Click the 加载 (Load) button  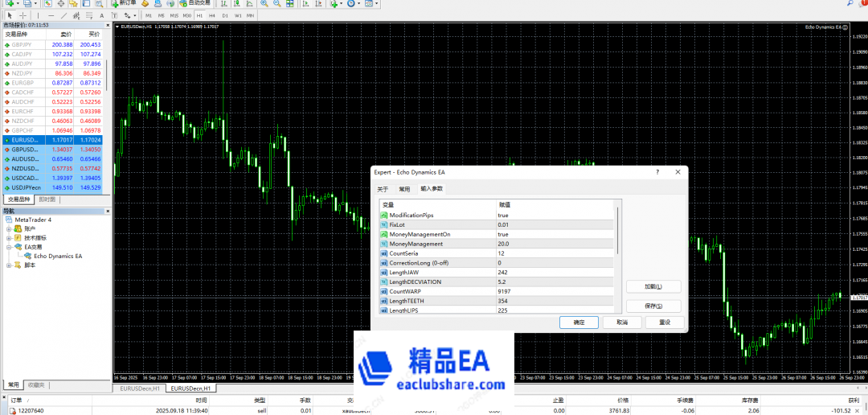tap(653, 286)
